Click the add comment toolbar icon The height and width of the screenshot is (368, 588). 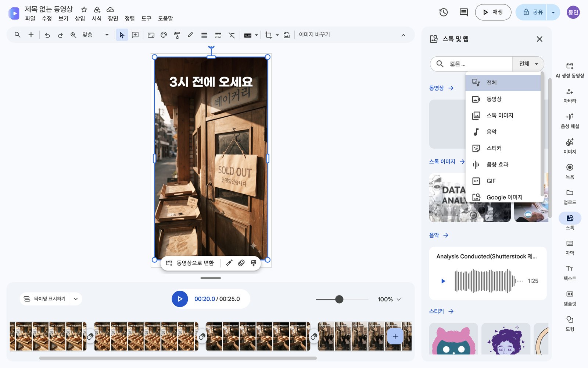[135, 35]
